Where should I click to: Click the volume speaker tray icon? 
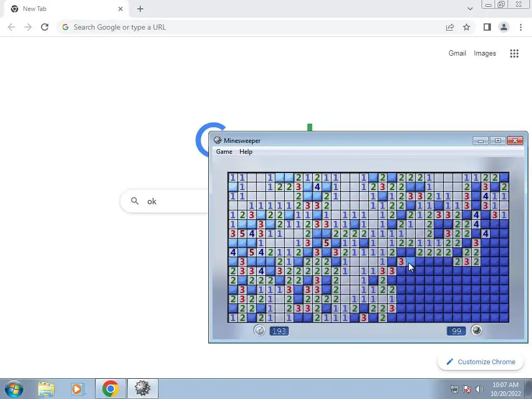(480, 389)
